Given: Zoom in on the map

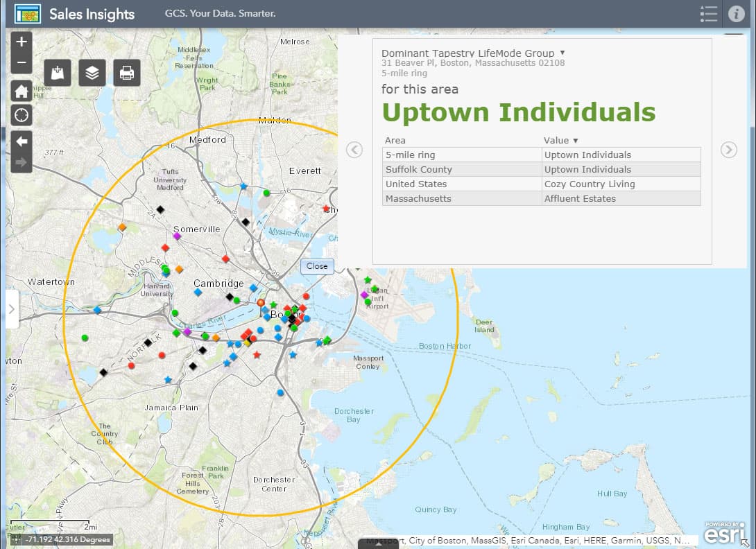Looking at the screenshot, I should [22, 42].
